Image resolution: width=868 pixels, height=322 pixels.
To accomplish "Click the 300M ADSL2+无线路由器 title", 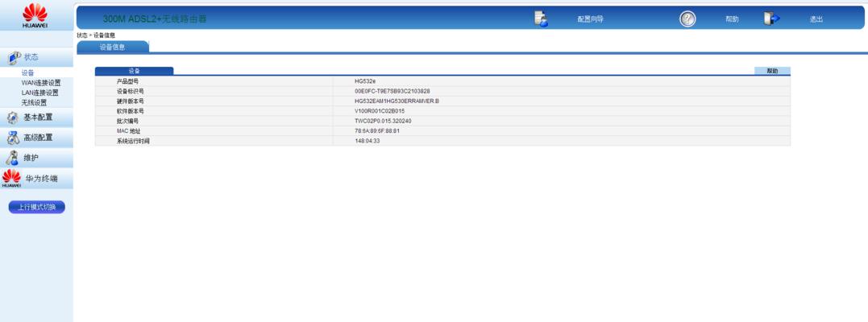I will pyautogui.click(x=155, y=19).
